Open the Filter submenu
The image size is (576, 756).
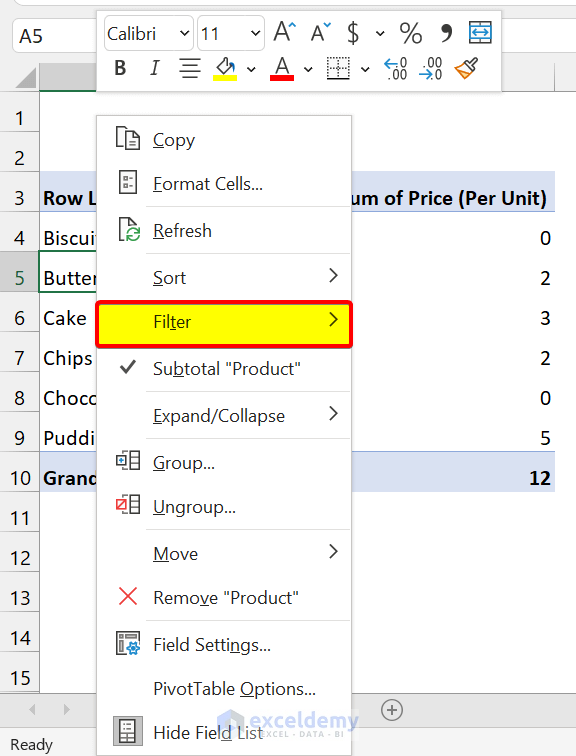[224, 322]
